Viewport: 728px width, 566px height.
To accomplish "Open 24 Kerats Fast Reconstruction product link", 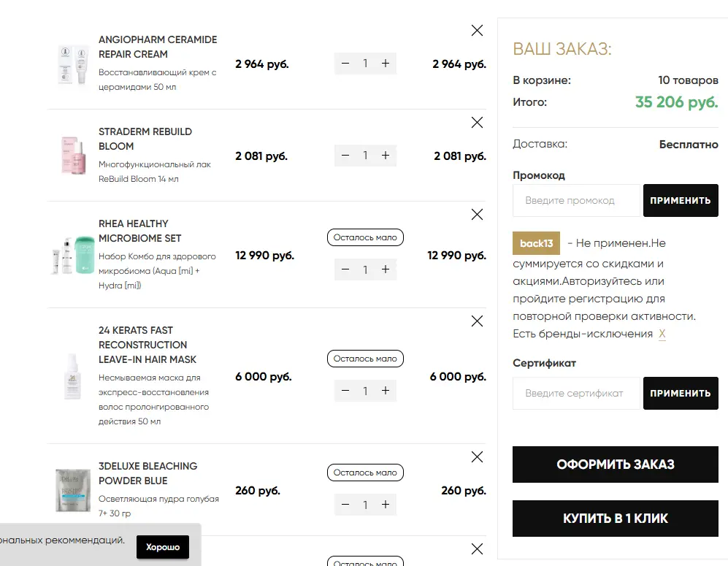I will 147,345.
